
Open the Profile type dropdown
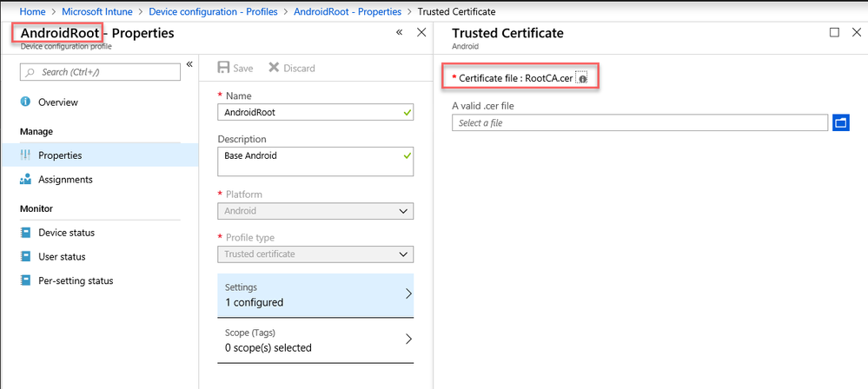tap(315, 254)
